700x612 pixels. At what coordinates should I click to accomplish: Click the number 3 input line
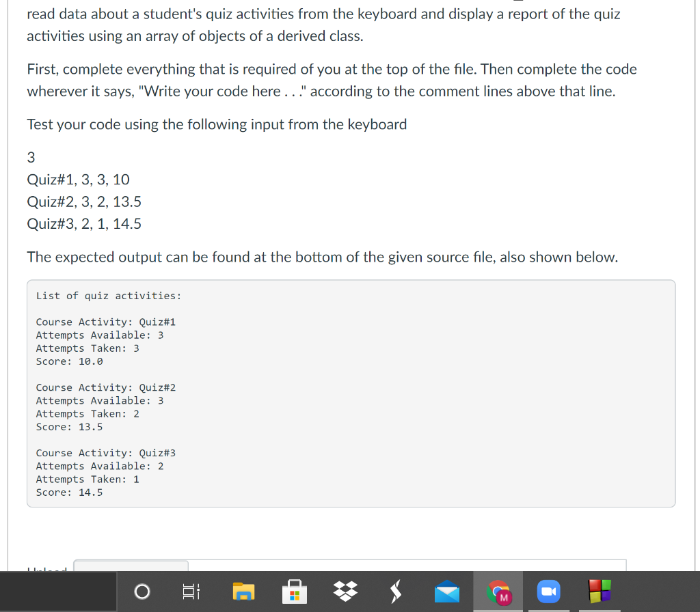click(31, 157)
